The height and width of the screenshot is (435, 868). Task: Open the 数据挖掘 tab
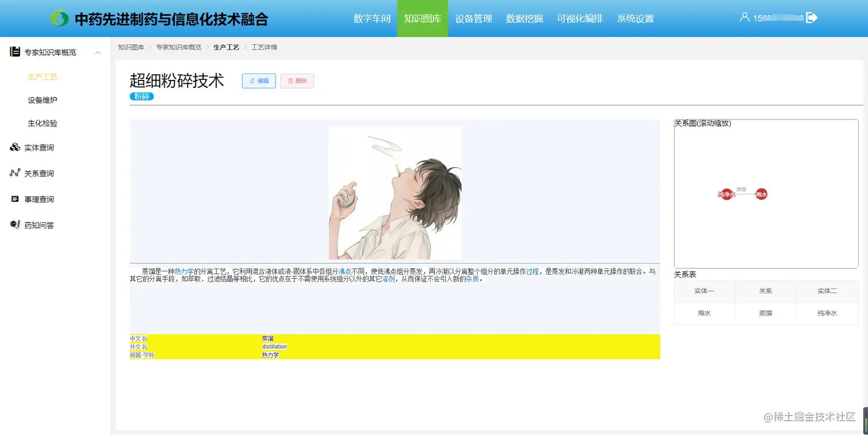point(524,18)
